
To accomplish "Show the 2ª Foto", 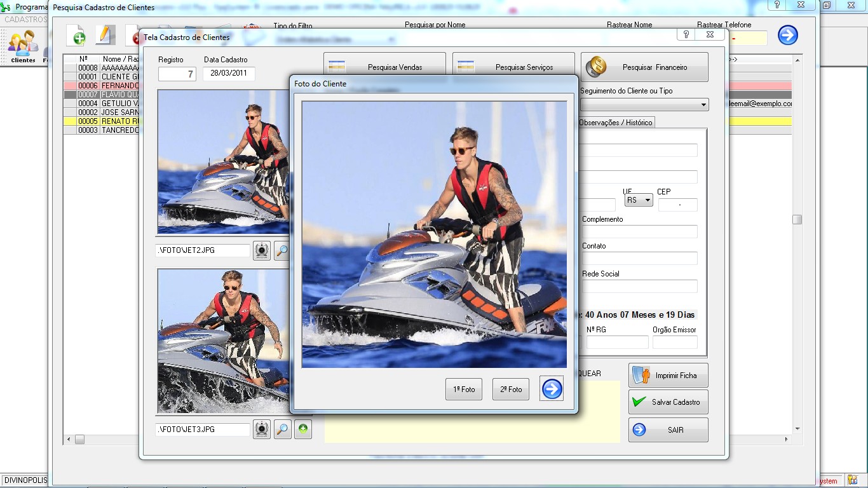I will pos(511,389).
